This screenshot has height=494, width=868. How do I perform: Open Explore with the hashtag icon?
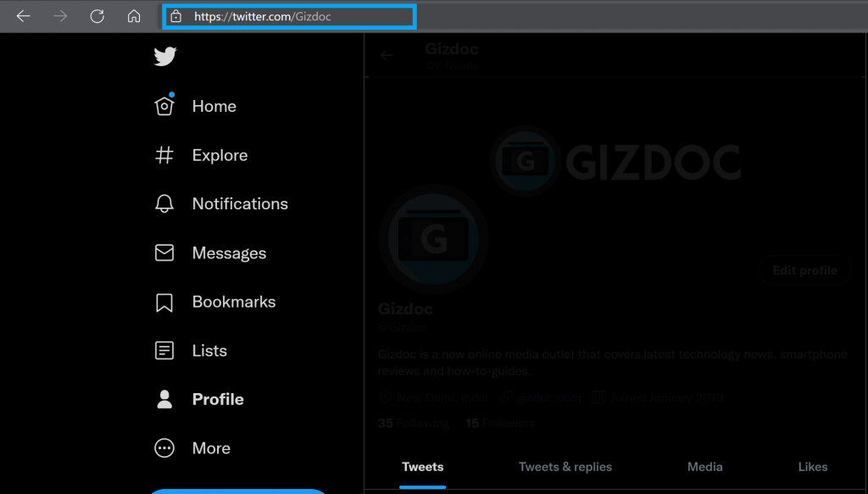201,155
